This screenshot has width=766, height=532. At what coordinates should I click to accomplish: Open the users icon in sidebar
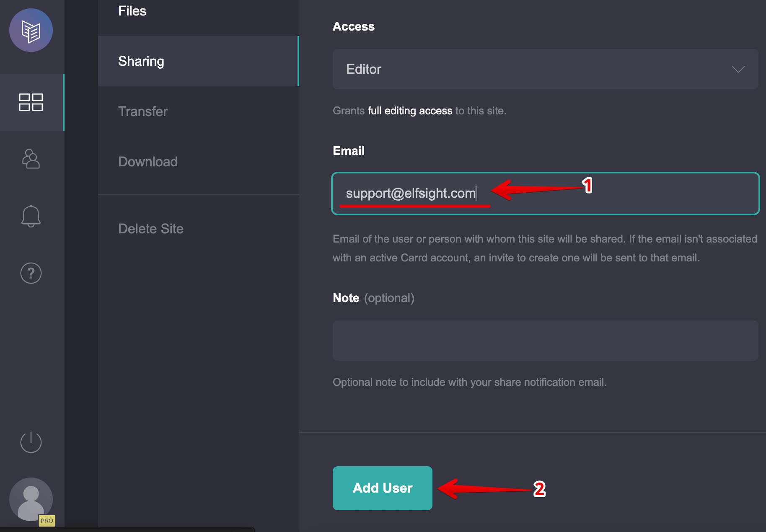(x=31, y=159)
